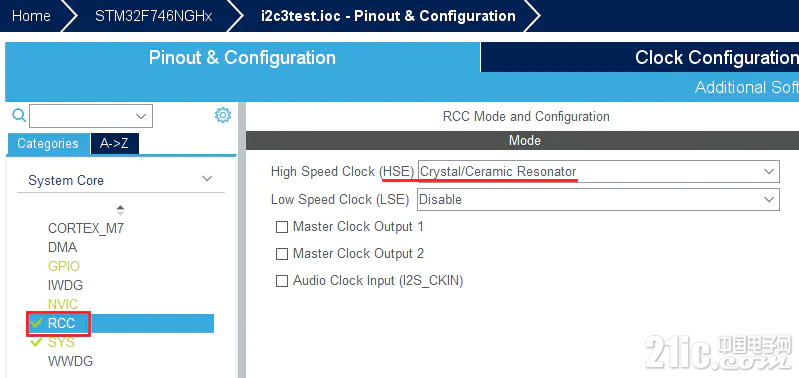Click the STM32F746NGHx breadcrumb
The width and height of the screenshot is (799, 378).
153,16
